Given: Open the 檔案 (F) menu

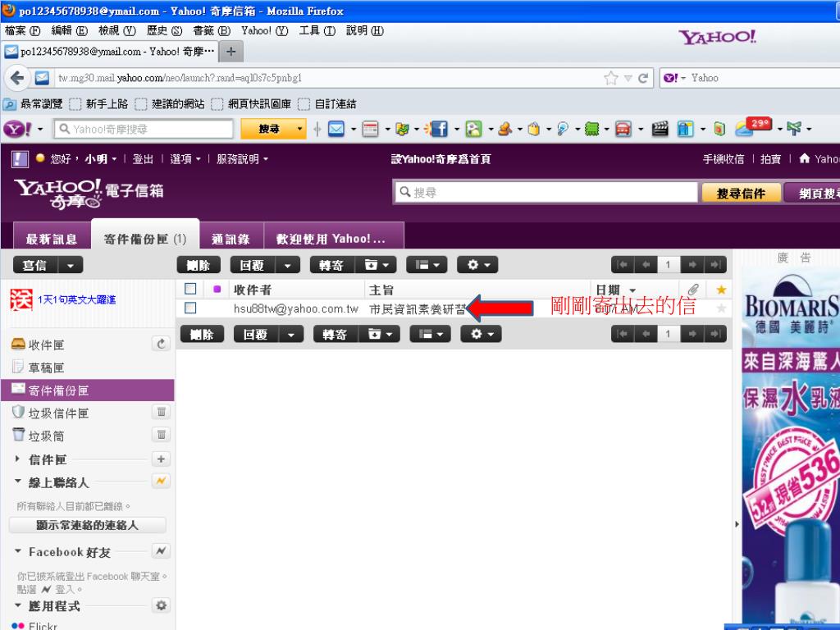Looking at the screenshot, I should click(x=22, y=30).
